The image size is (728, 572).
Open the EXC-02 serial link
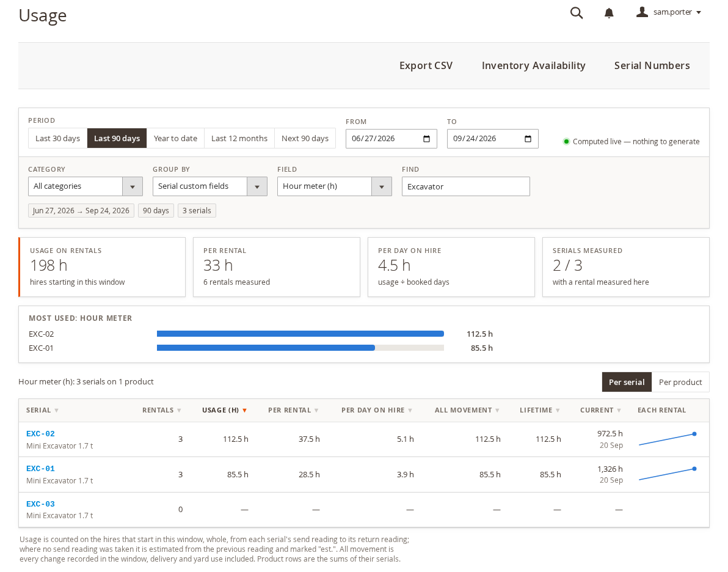(x=40, y=433)
